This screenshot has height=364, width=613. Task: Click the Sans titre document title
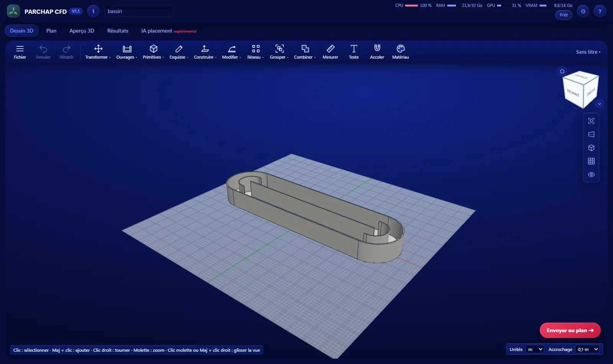click(588, 52)
